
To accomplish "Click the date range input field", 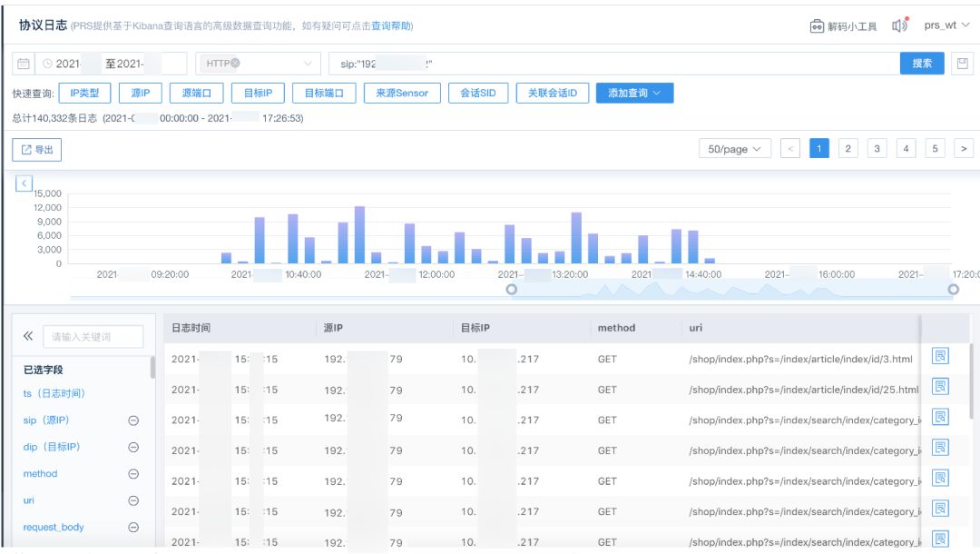I will tap(112, 64).
